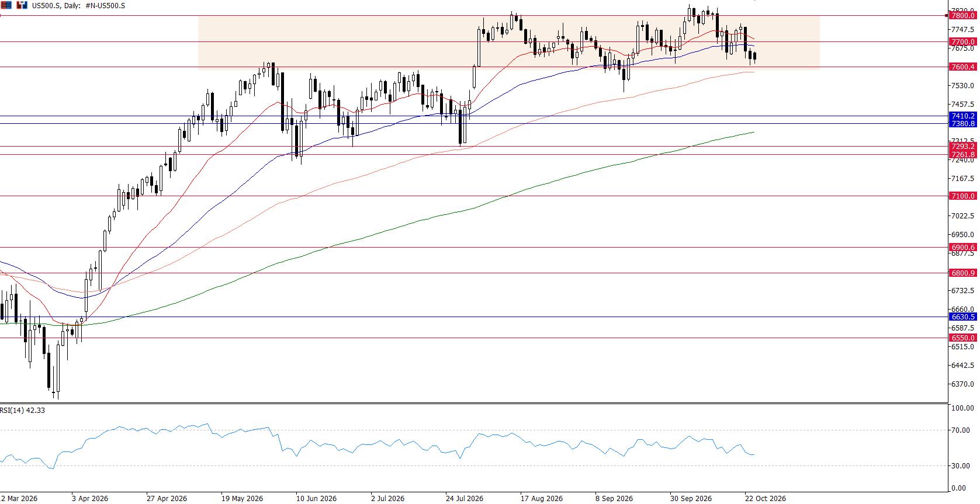Screen dimensions: 980x504
Task: Click the 7700.0 red price level tag
Action: pyautogui.click(x=962, y=42)
